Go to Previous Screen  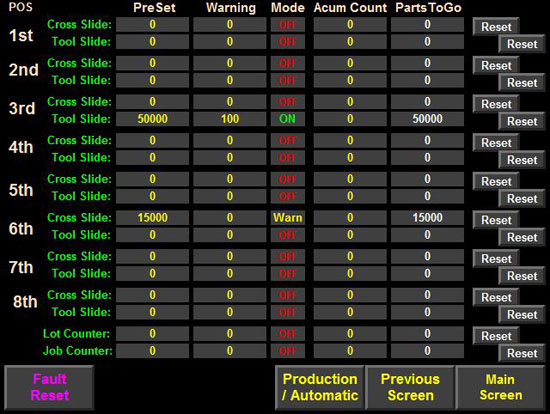410,388
